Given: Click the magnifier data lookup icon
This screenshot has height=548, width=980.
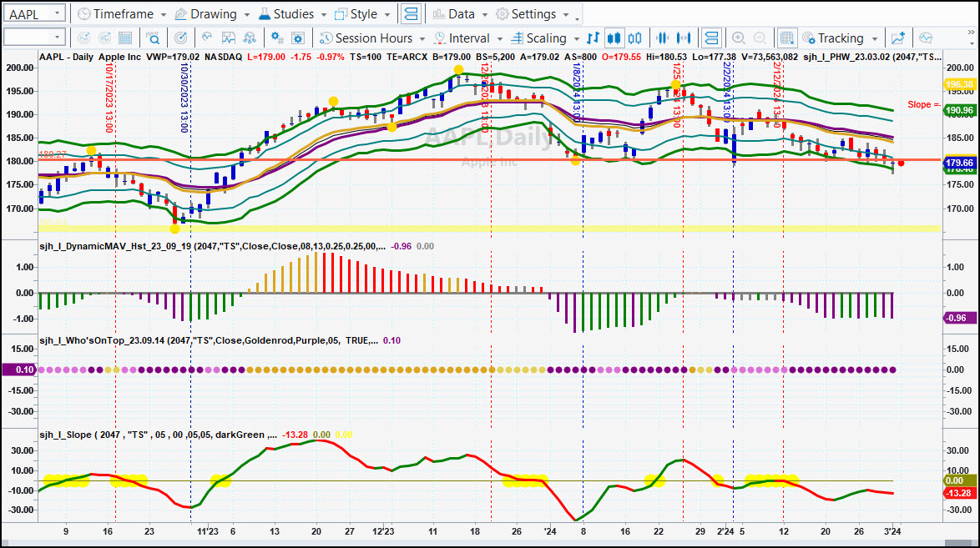Looking at the screenshot, I should pyautogui.click(x=153, y=38).
